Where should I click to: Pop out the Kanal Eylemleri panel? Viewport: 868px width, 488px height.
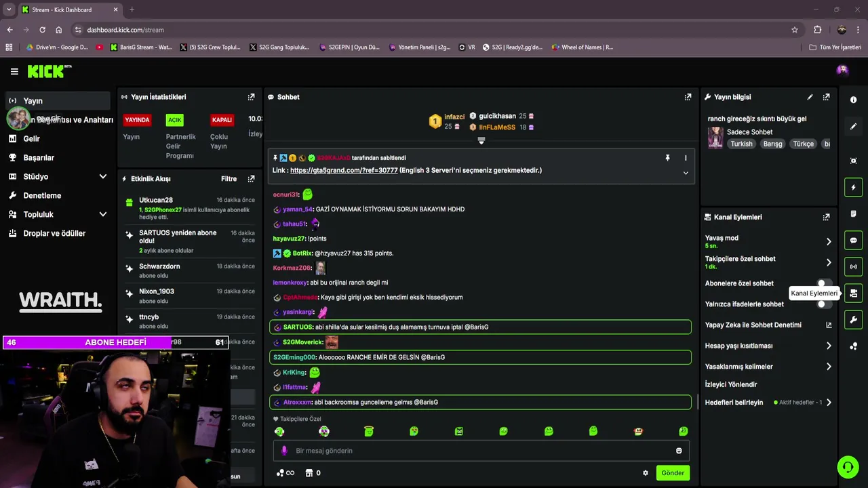(826, 218)
